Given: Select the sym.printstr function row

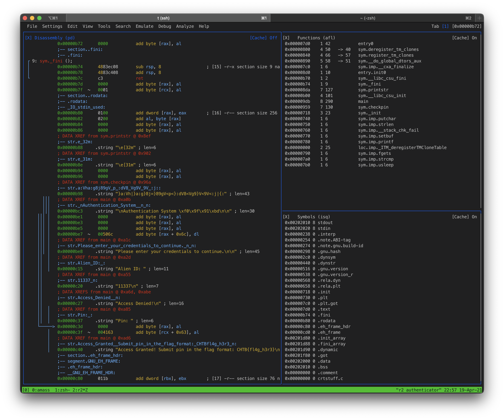Looking at the screenshot, I should [x=336, y=90].
